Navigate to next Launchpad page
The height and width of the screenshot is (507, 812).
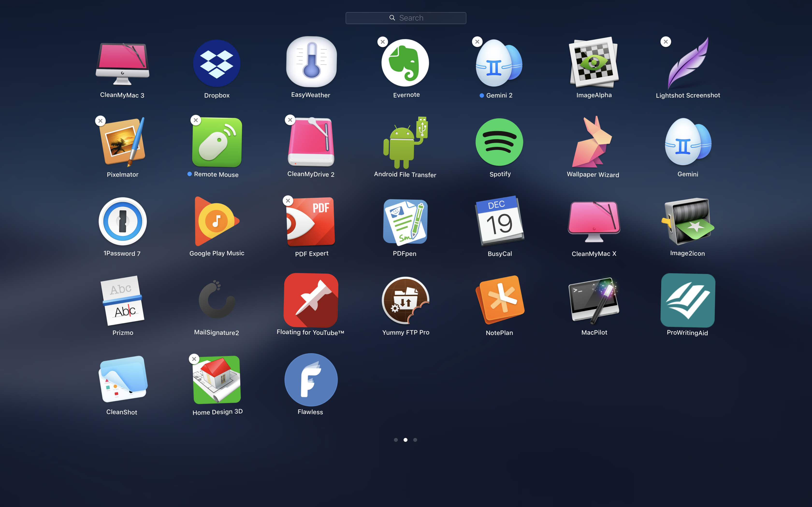416,439
